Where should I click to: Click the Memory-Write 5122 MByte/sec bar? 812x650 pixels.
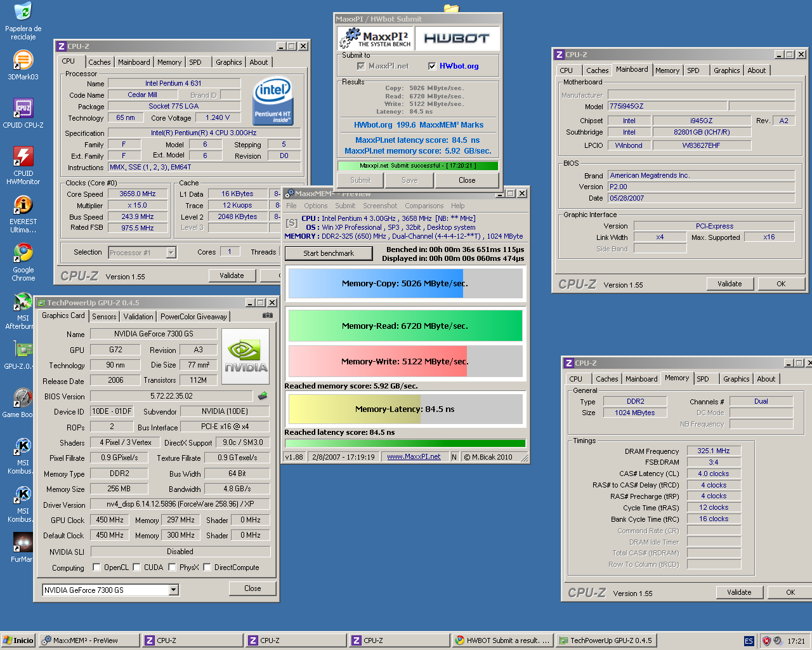(405, 361)
